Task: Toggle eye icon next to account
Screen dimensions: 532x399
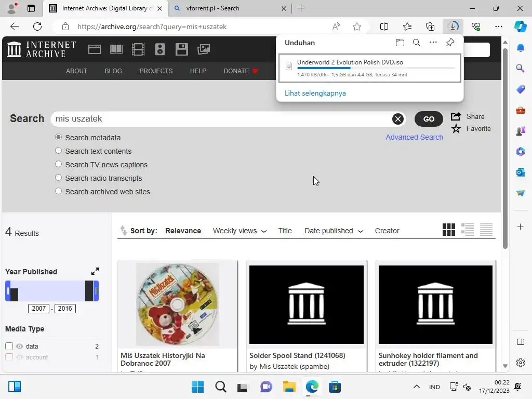Action: [x=20, y=357]
